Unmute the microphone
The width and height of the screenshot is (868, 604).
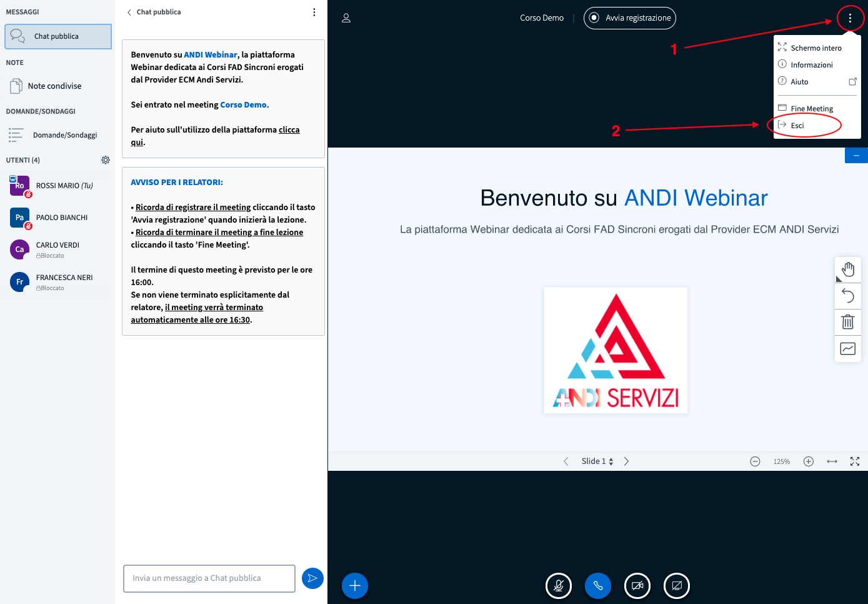559,586
